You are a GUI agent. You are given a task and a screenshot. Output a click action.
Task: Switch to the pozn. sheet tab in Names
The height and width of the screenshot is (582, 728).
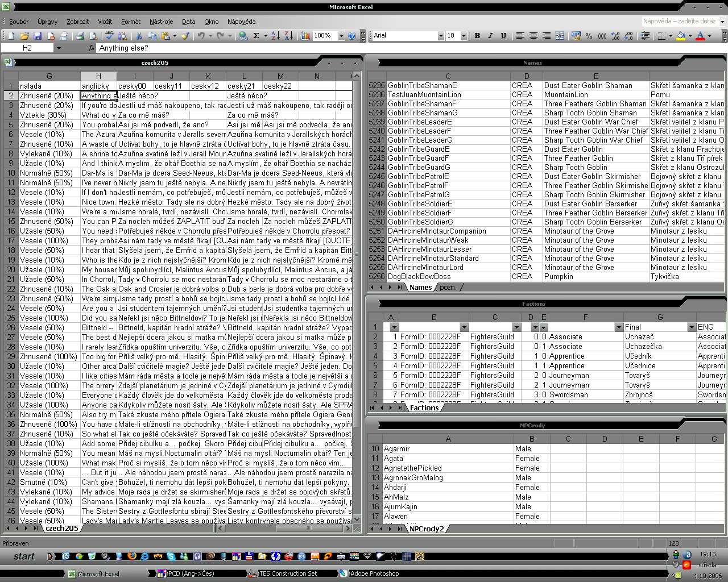[448, 288]
